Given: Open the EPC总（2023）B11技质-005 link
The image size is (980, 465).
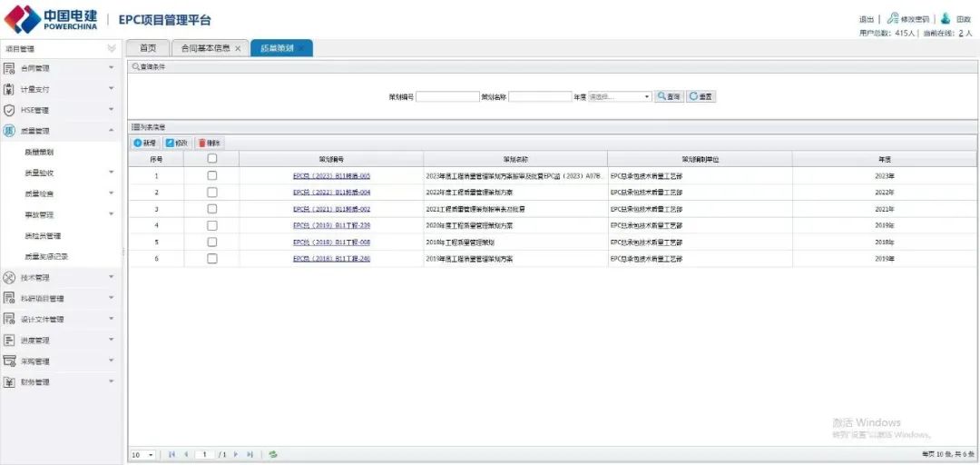Looking at the screenshot, I should click(331, 176).
